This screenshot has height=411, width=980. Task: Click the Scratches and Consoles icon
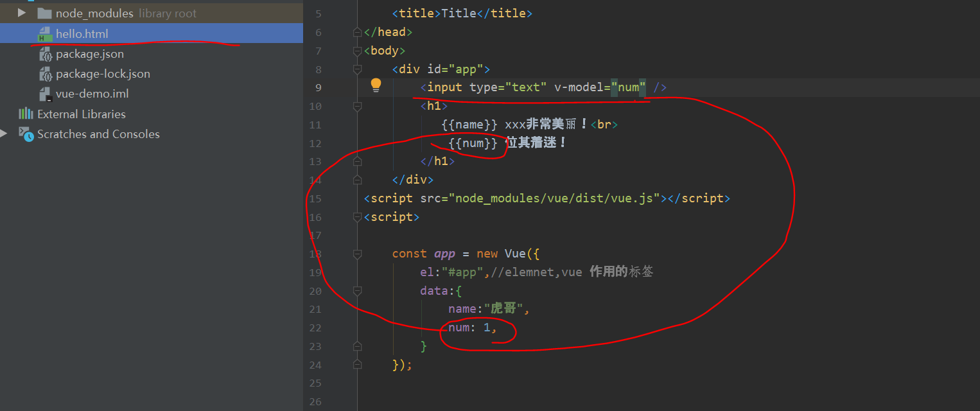click(x=26, y=134)
